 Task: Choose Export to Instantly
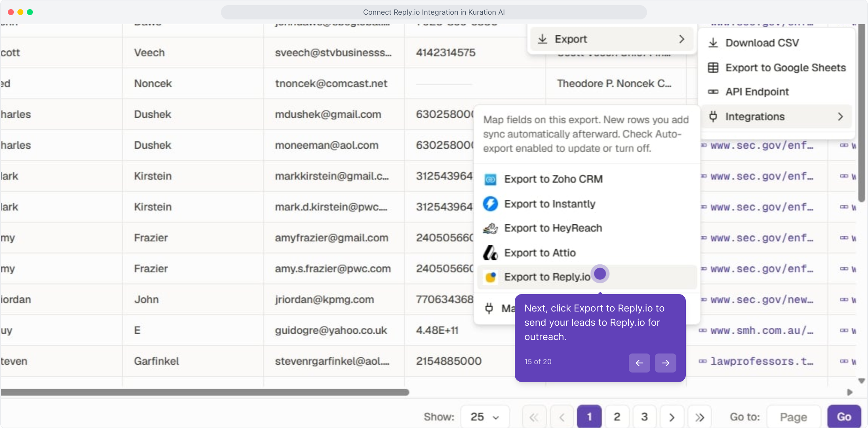tap(587, 204)
